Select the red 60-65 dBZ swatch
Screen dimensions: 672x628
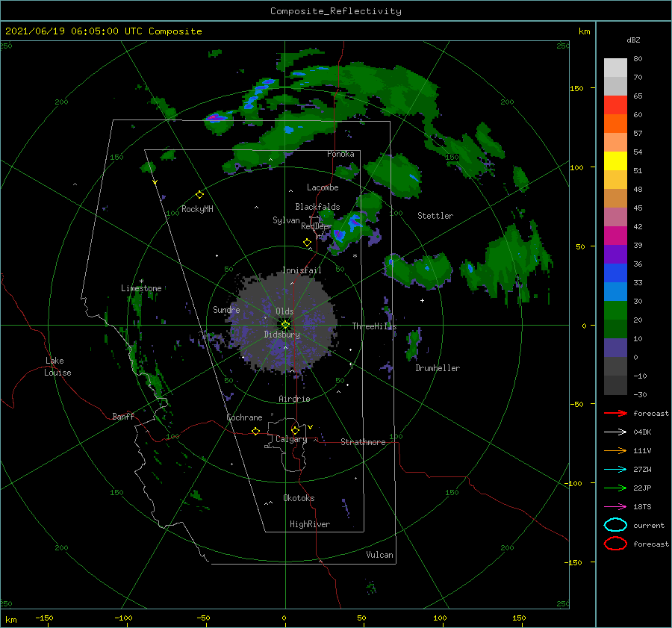point(615,105)
